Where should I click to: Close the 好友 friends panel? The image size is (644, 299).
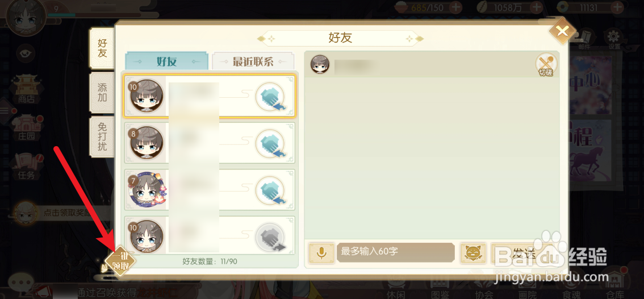pos(562,31)
